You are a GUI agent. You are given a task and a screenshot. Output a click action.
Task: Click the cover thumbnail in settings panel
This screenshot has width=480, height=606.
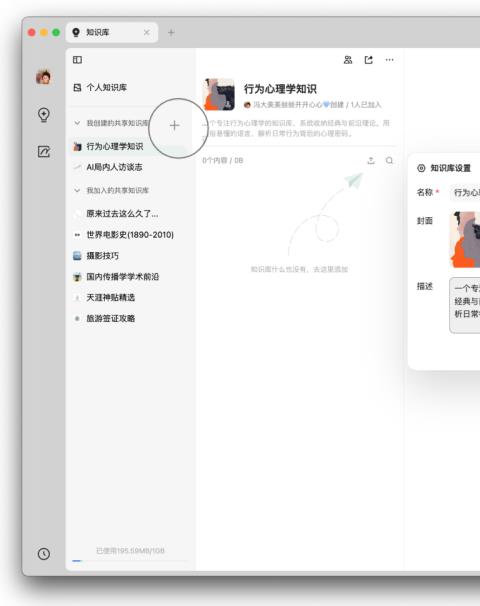coord(465,239)
